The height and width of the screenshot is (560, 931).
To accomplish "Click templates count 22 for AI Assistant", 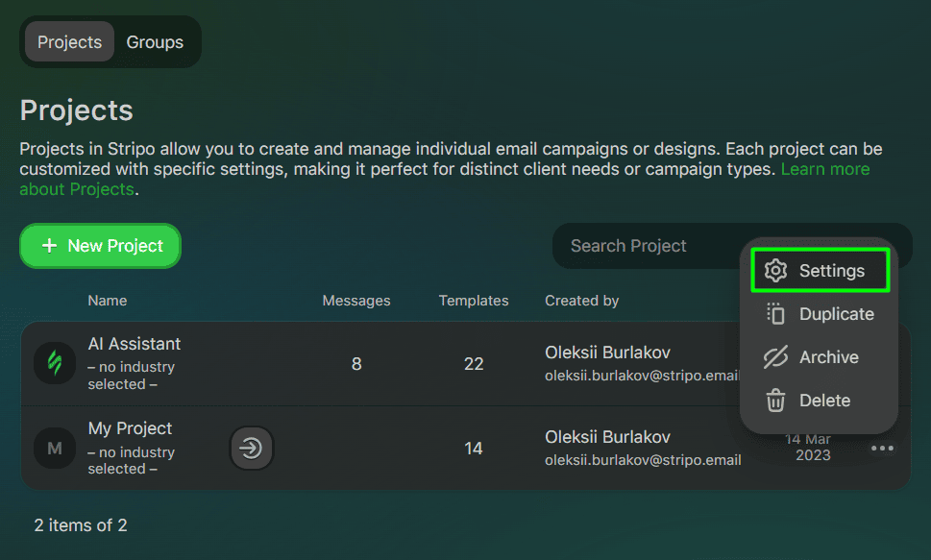I will click(474, 363).
